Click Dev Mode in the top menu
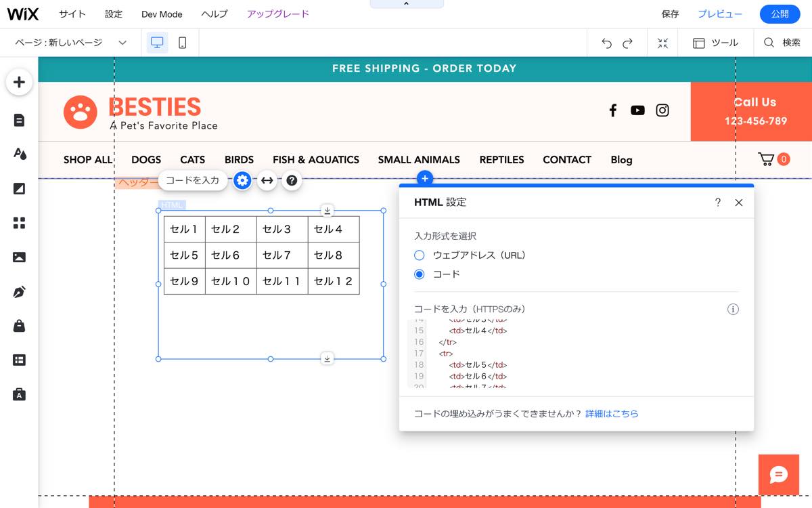 pyautogui.click(x=162, y=14)
